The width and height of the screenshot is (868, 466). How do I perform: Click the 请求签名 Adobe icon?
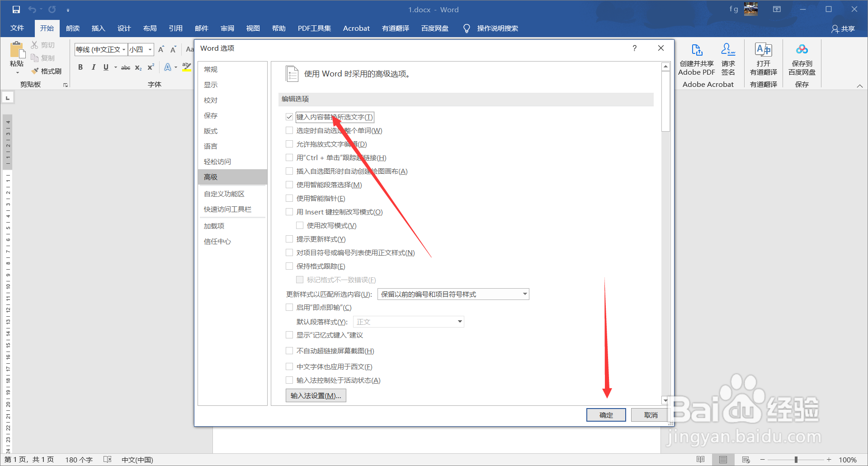click(x=727, y=51)
